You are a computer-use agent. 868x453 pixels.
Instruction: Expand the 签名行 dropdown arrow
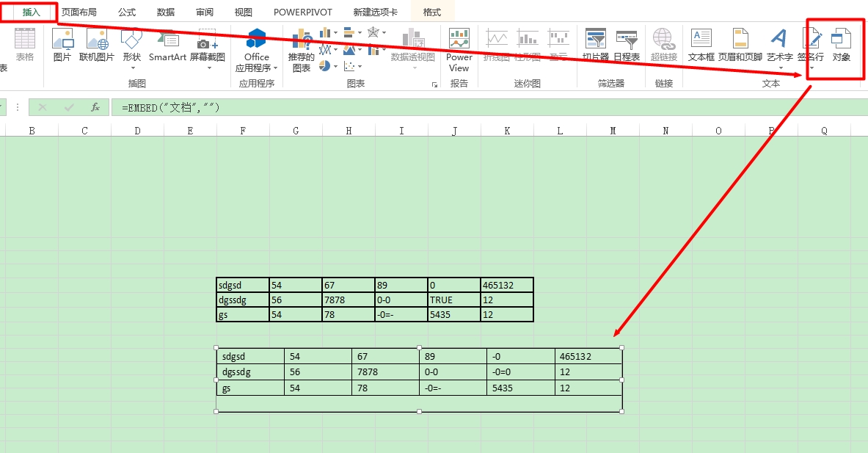point(812,68)
